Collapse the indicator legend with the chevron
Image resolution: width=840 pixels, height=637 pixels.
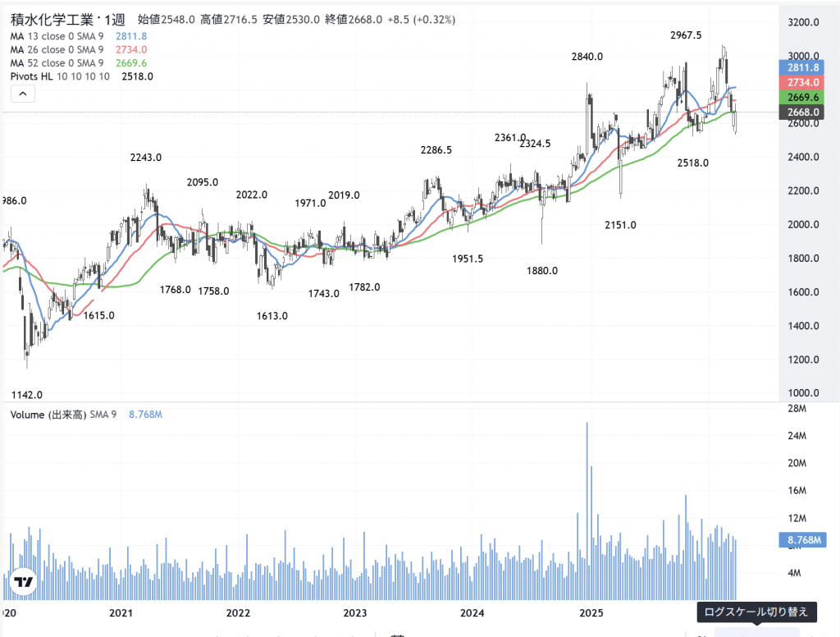(x=23, y=94)
